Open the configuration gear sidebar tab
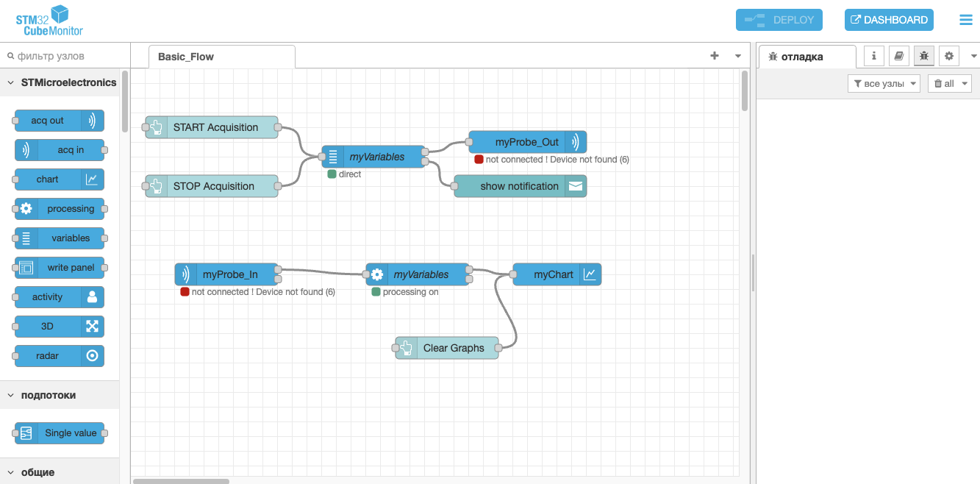 (x=949, y=56)
